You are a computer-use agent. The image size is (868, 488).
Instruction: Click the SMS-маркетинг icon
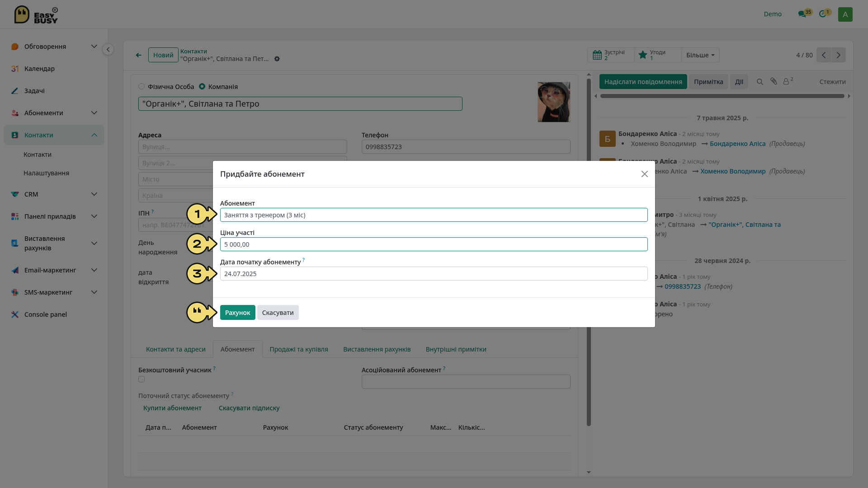[x=15, y=292]
